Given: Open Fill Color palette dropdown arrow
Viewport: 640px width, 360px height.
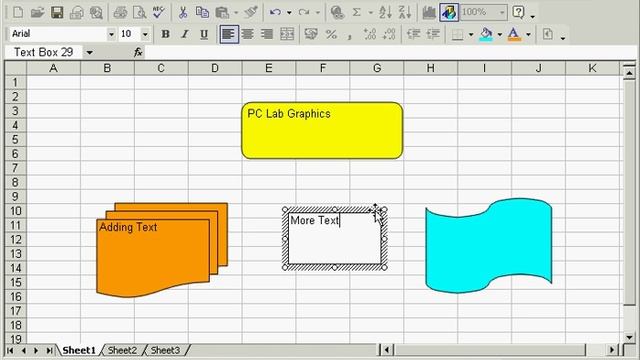Looking at the screenshot, I should coord(500,34).
